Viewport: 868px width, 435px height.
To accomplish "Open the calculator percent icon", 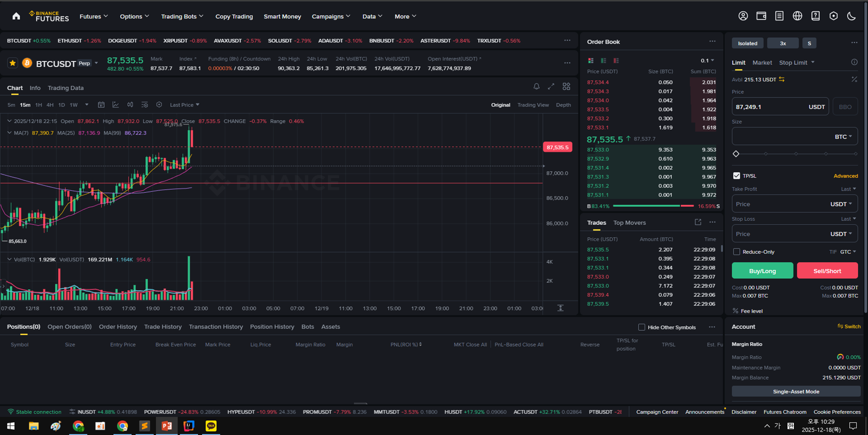I will pos(854,79).
